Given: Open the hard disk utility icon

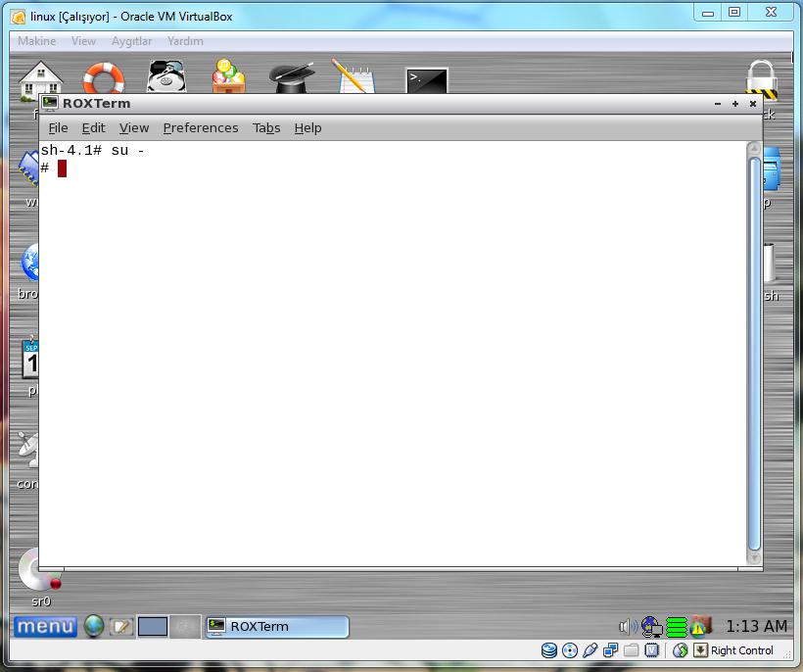Looking at the screenshot, I should click(165, 76).
